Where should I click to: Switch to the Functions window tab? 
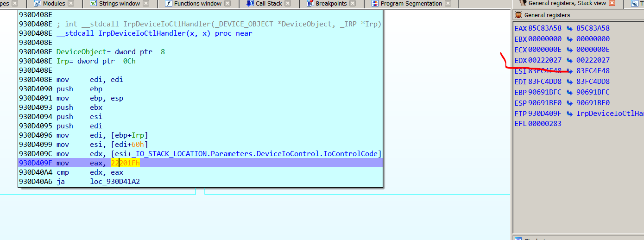(x=198, y=4)
